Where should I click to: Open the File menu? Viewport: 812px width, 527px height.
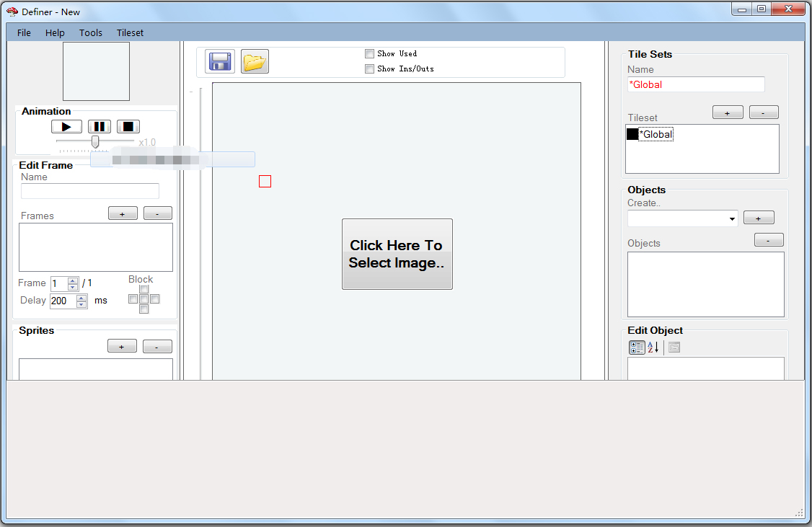point(24,32)
